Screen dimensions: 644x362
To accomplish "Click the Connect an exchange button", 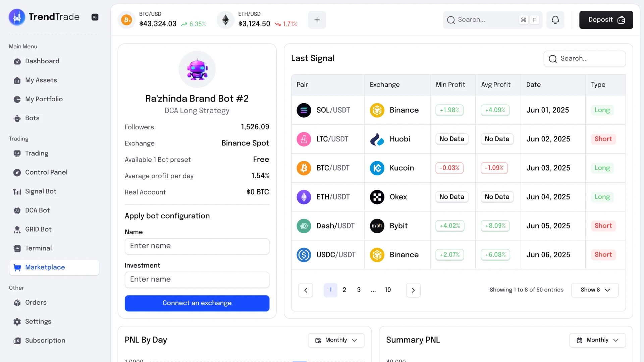I will (x=197, y=303).
